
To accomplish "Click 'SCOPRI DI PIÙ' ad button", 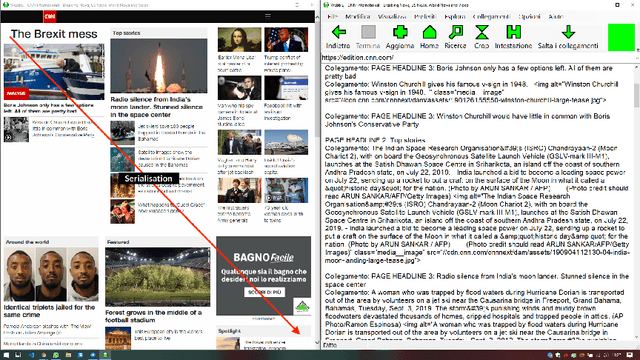I will click(264, 292).
